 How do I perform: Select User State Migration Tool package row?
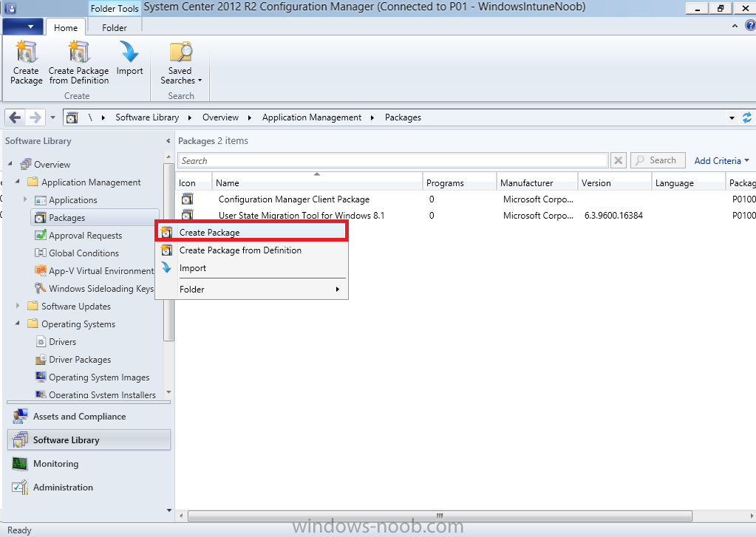tap(466, 215)
